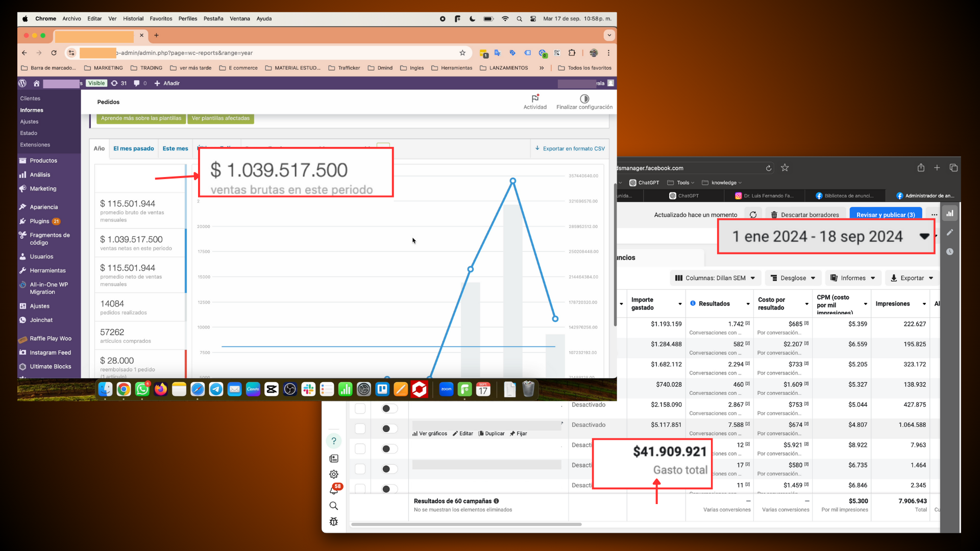Image resolution: width=980 pixels, height=551 pixels.
Task: Open the Exportar dropdown menu
Action: (912, 278)
